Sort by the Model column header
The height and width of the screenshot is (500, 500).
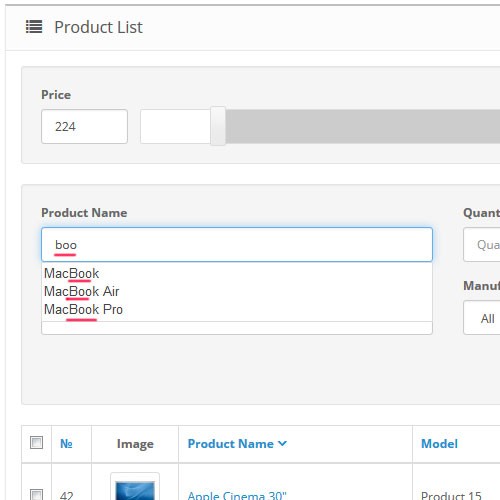tap(439, 444)
